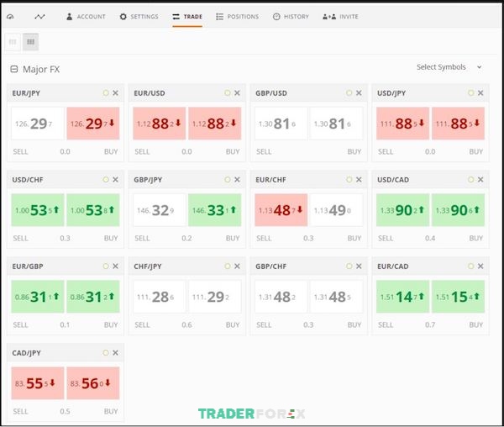Screen dimensions: 504x427
Task: Collapse the Major FX group
Action: click(13, 69)
